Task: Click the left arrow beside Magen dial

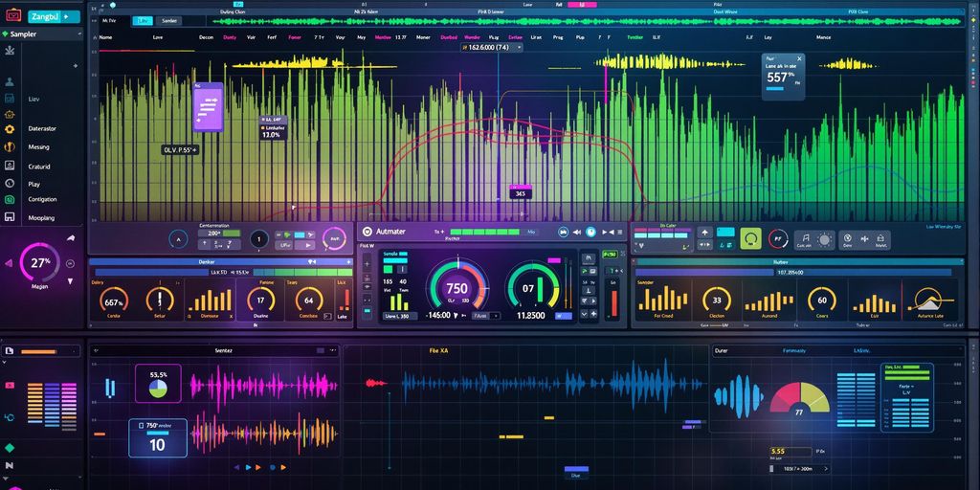Action: [9, 263]
